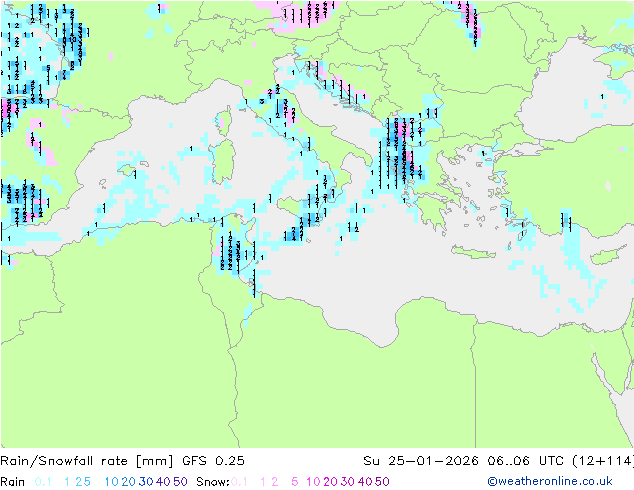Open the ©weatheronline.co.uk link
Screen dimensions: 634x490
(x=549, y=481)
